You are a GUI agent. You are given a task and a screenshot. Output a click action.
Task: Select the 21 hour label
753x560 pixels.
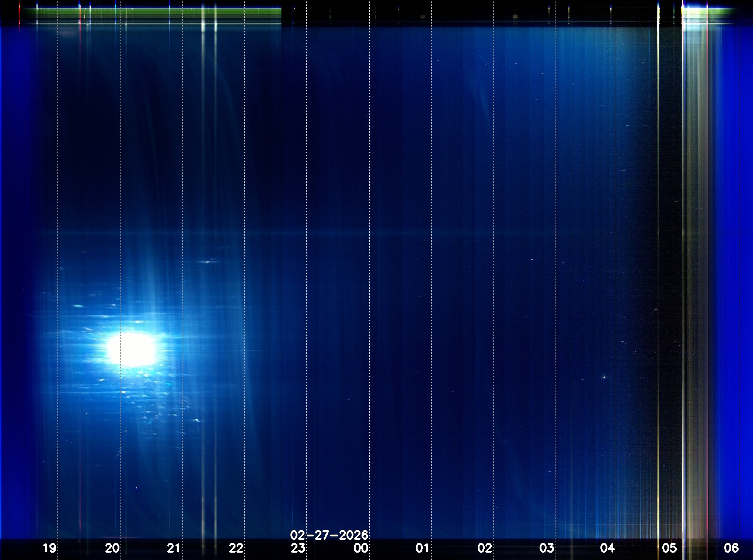click(x=174, y=548)
